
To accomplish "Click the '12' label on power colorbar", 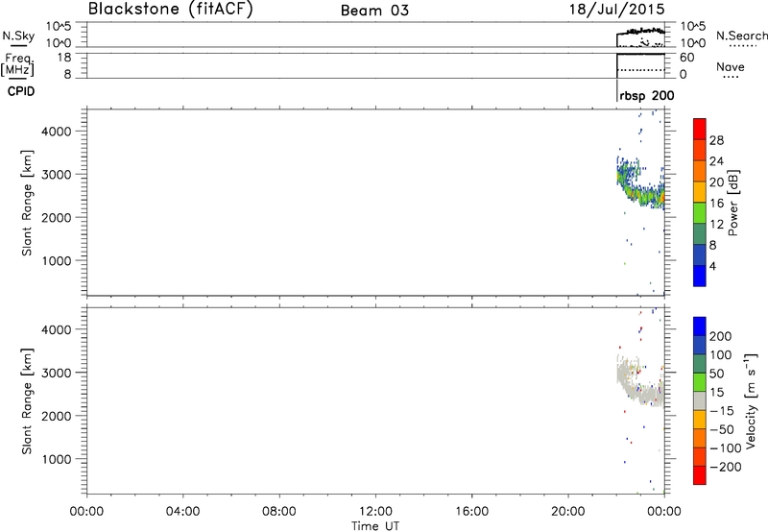I will 716,225.
